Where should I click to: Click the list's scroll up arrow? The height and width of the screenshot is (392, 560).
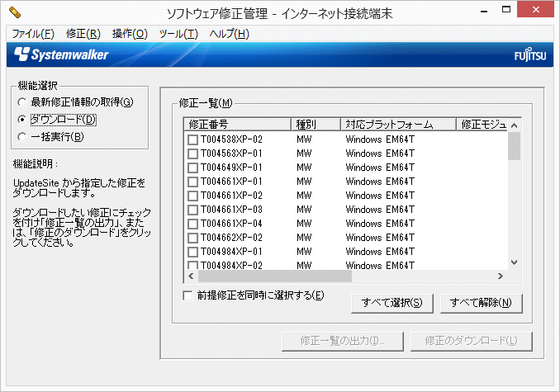pos(515,125)
